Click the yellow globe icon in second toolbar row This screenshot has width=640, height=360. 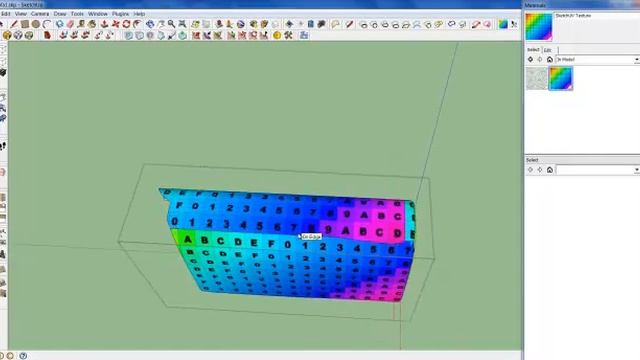[x=7, y=36]
